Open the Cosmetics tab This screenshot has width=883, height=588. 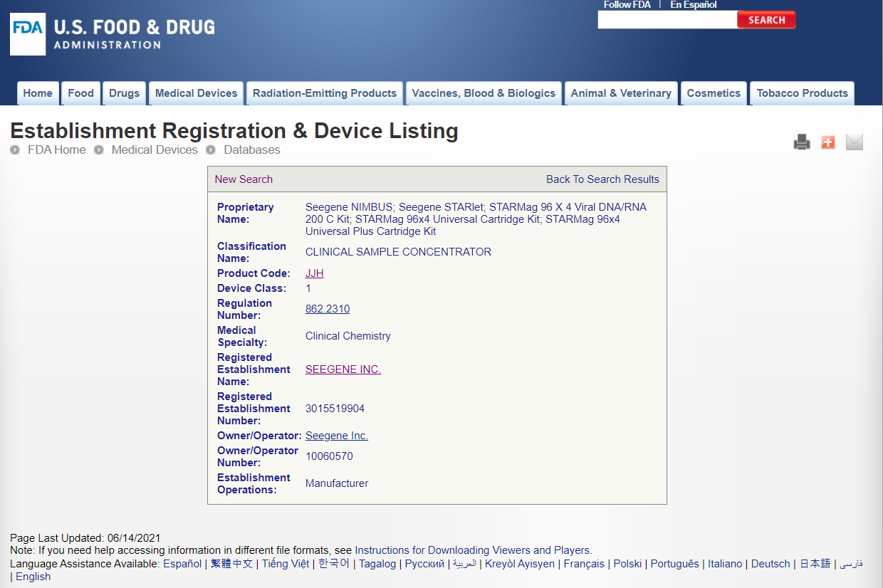coord(714,93)
